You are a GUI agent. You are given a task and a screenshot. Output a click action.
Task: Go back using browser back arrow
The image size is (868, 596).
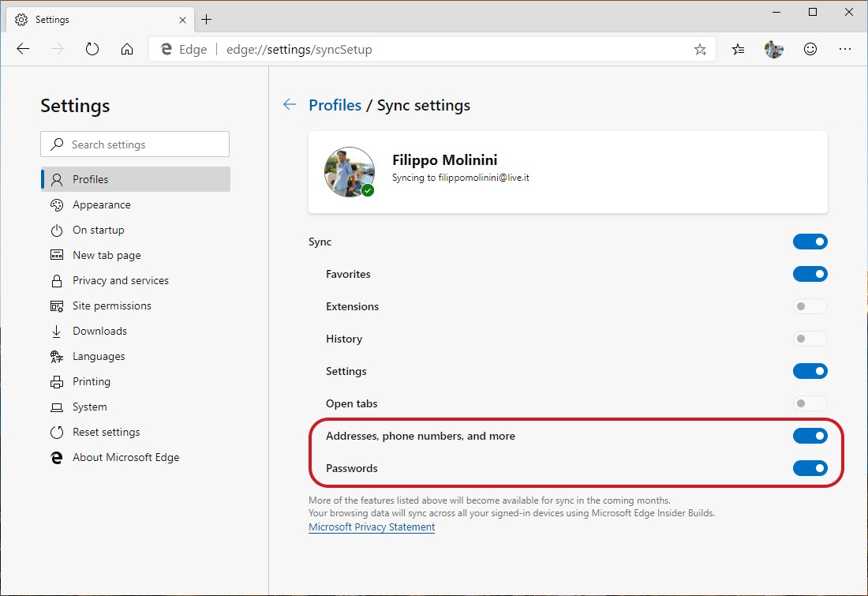(23, 49)
